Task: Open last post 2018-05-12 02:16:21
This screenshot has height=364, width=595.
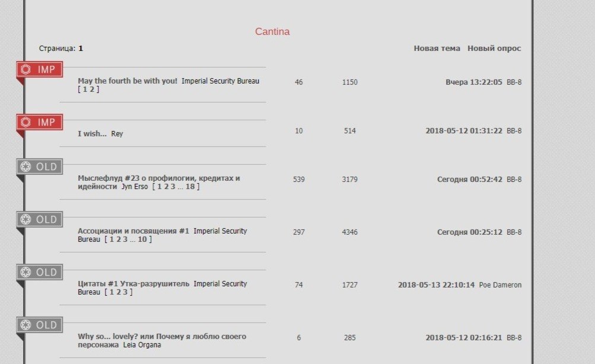Action: [x=464, y=337]
